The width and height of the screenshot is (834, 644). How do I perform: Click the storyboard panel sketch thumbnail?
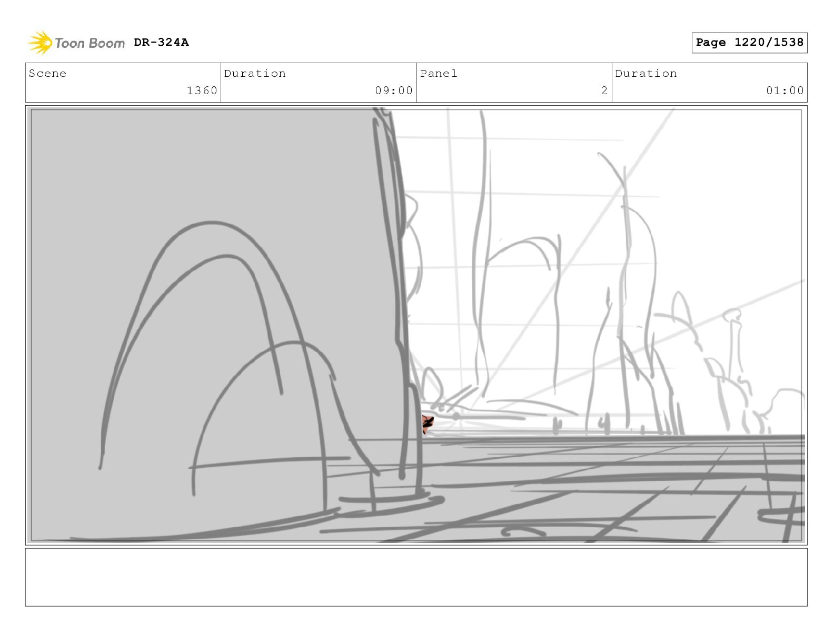(x=416, y=325)
